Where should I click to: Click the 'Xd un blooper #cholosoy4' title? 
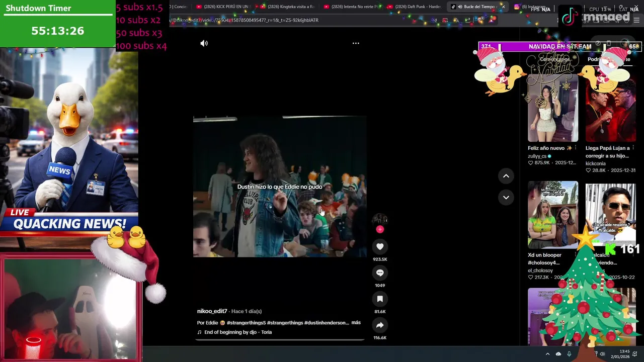[544, 259]
